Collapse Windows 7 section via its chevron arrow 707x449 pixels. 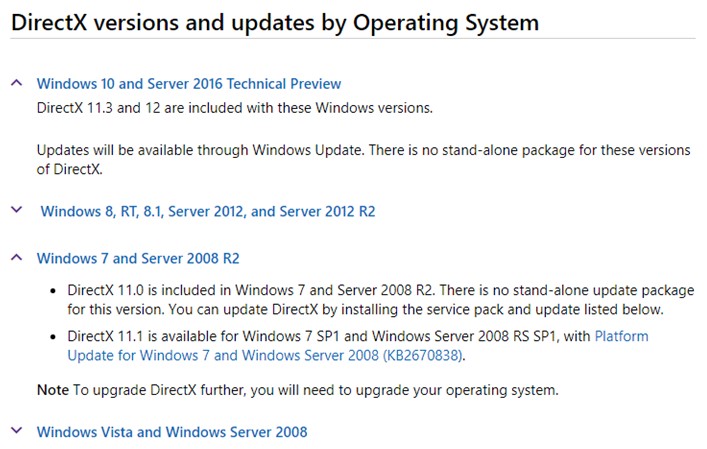click(17, 257)
